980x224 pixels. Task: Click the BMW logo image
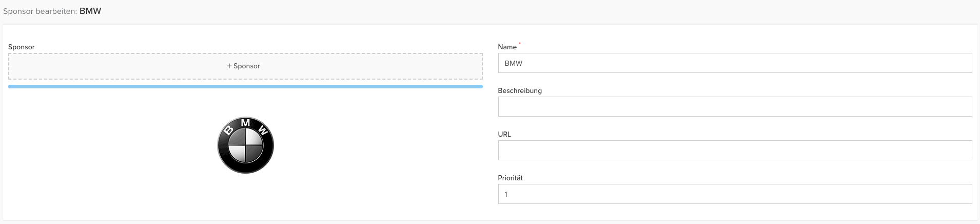[x=245, y=145]
